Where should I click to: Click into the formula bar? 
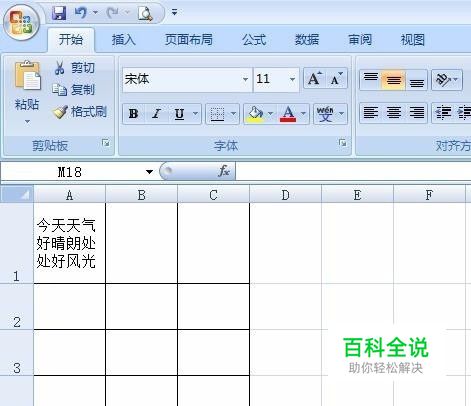[353, 171]
